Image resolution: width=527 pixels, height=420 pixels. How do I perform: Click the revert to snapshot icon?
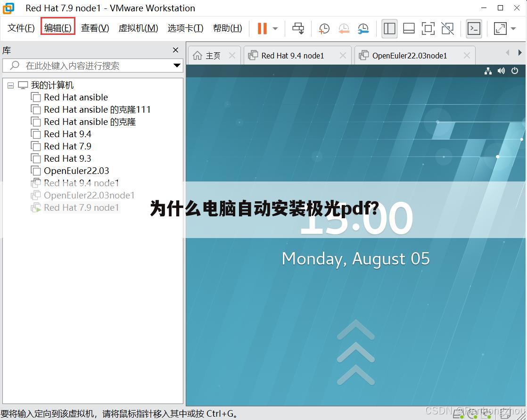344,28
